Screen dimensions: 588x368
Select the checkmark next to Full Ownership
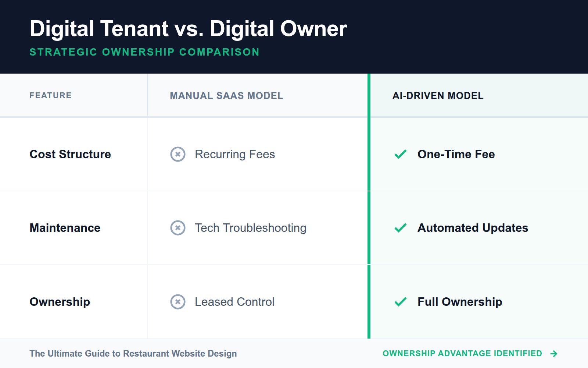401,302
